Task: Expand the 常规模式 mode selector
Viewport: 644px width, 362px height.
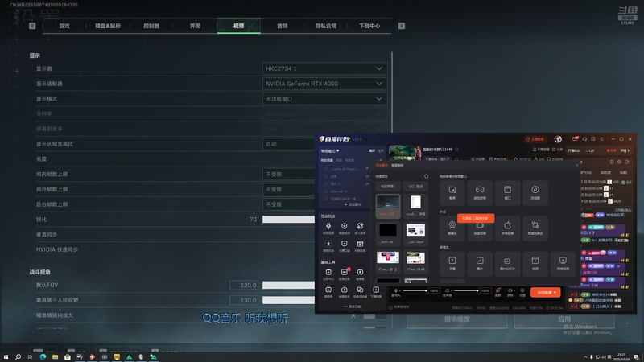Action: click(330, 151)
